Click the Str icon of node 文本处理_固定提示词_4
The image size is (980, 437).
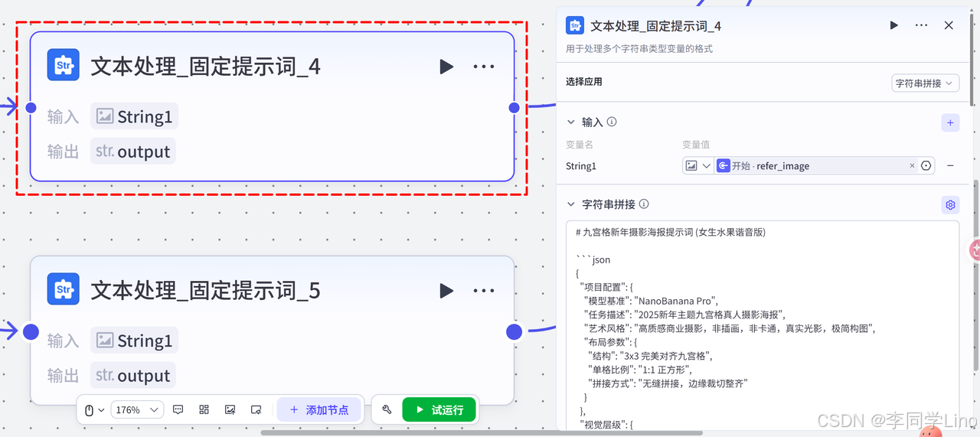64,65
